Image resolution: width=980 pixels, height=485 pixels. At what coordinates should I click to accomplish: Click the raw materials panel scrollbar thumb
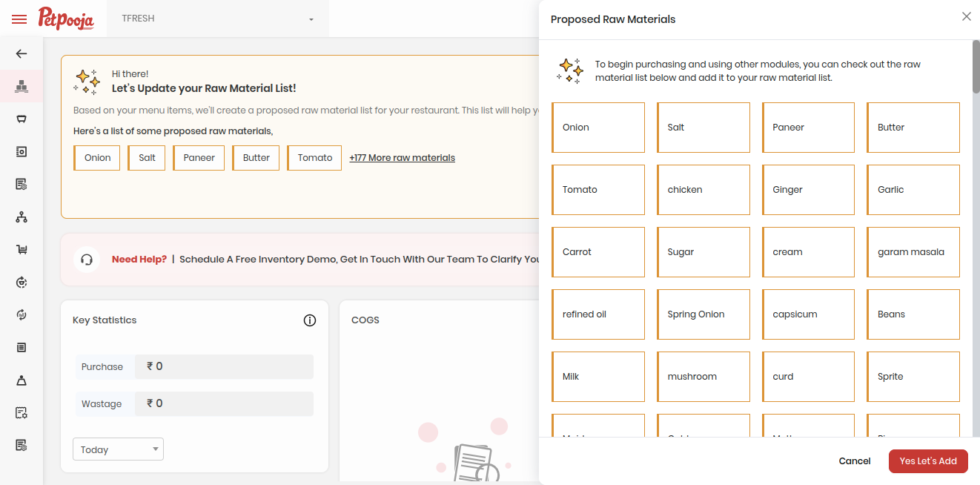pos(976,67)
